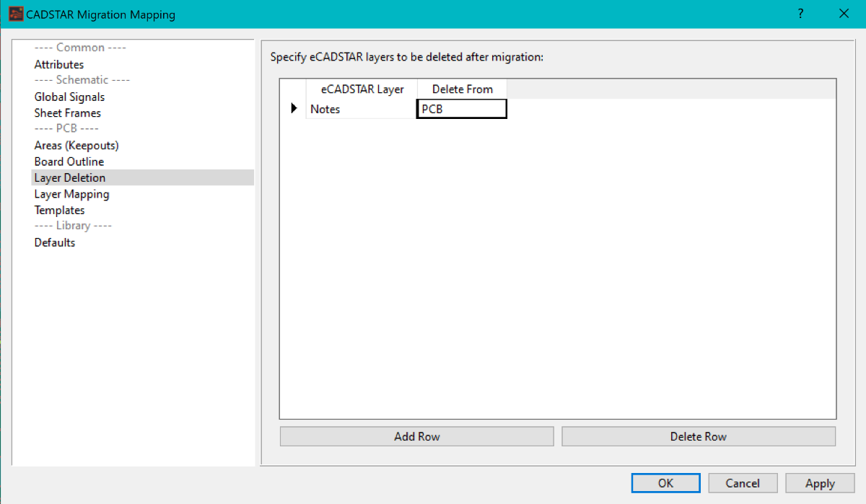Select Sheet Frames in the list
This screenshot has height=504, width=866.
68,112
